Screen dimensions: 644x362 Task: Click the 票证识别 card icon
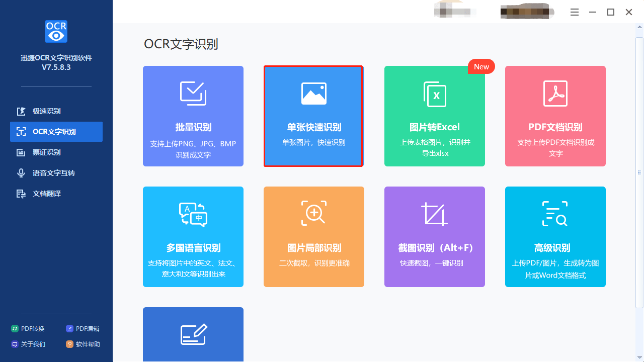pyautogui.click(x=21, y=152)
